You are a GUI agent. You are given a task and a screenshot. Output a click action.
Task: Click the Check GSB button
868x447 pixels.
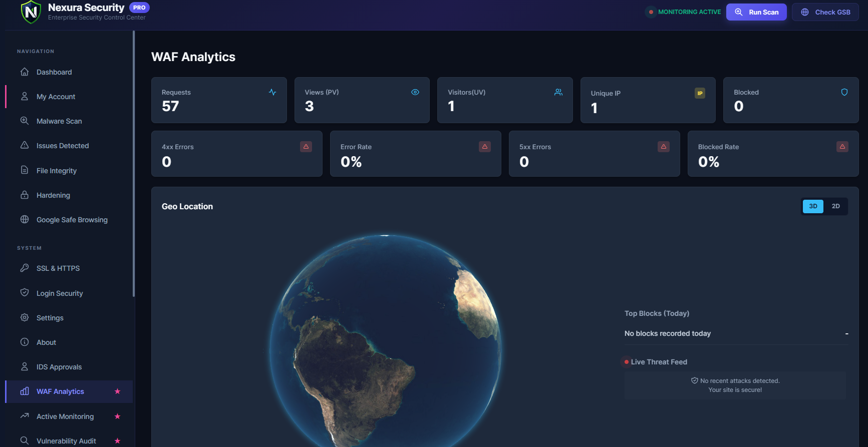(x=825, y=12)
